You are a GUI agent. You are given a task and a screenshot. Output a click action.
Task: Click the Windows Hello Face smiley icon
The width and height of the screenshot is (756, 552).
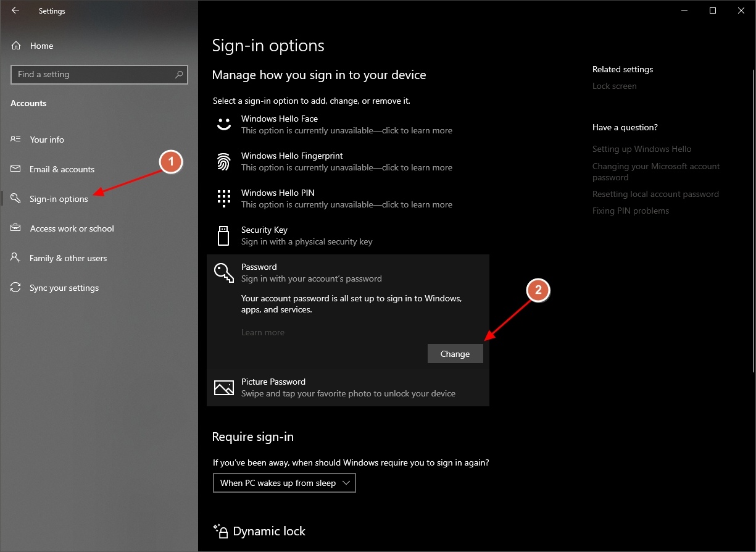[x=223, y=124]
